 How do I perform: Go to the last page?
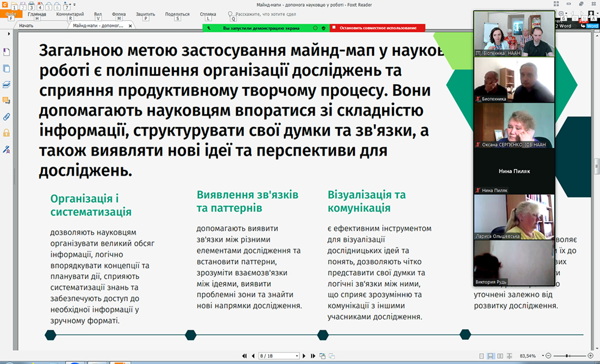(x=313, y=356)
